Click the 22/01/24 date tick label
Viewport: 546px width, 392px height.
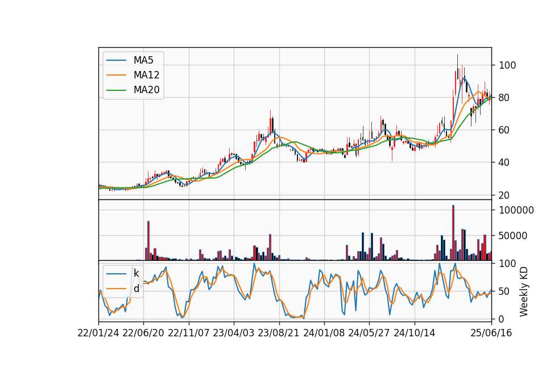click(x=98, y=333)
